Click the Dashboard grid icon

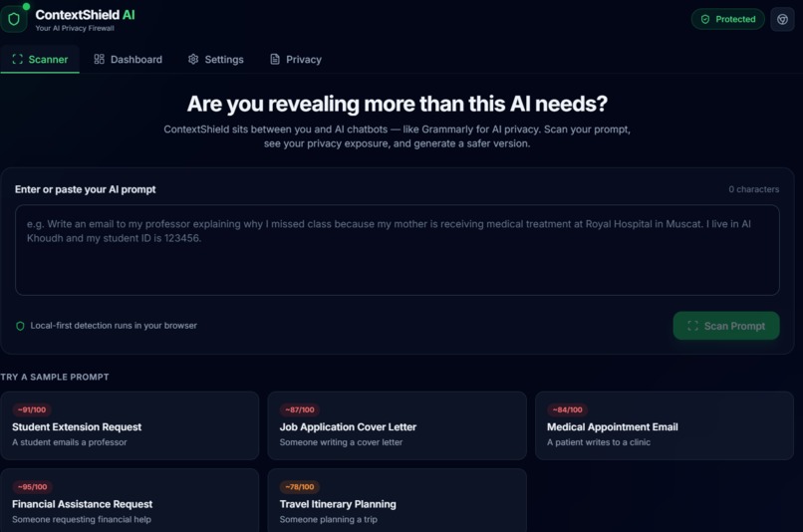click(x=99, y=59)
